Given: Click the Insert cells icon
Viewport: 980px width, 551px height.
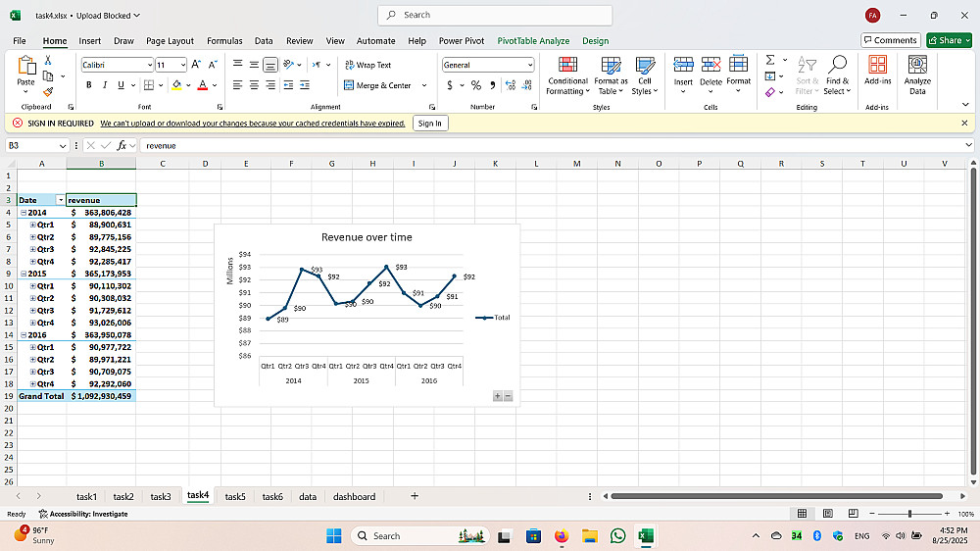Looking at the screenshot, I should coord(683,64).
